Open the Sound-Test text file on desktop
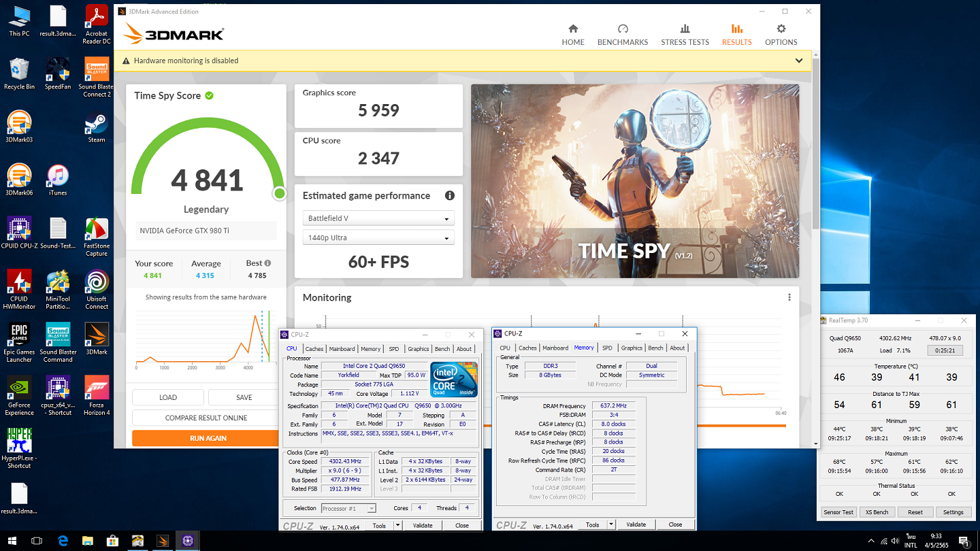Image resolution: width=980 pixels, height=551 pixels. coord(58,233)
